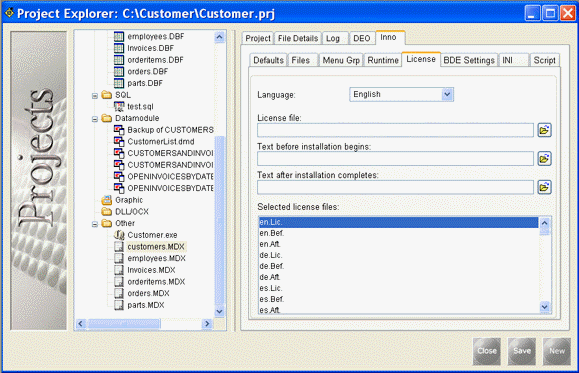Open the File Details tab

[298, 38]
